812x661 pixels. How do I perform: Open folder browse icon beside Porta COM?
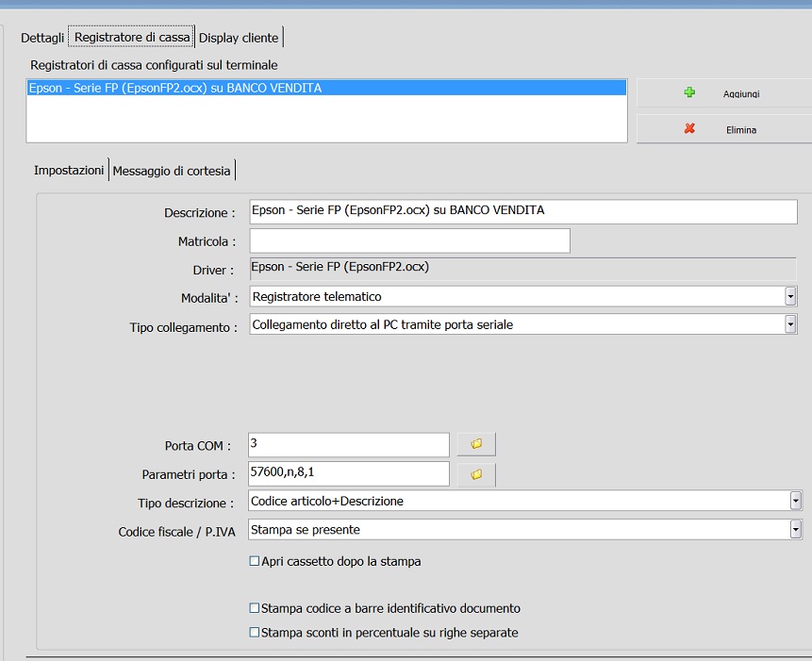[x=476, y=444]
